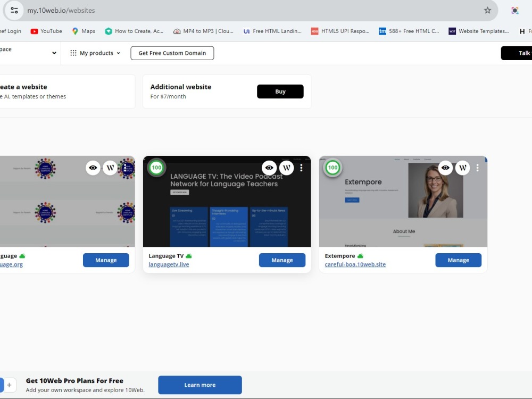Screen dimensions: 532x399
Task: Open the lens extension icon in browser toolbar
Action: click(514, 11)
